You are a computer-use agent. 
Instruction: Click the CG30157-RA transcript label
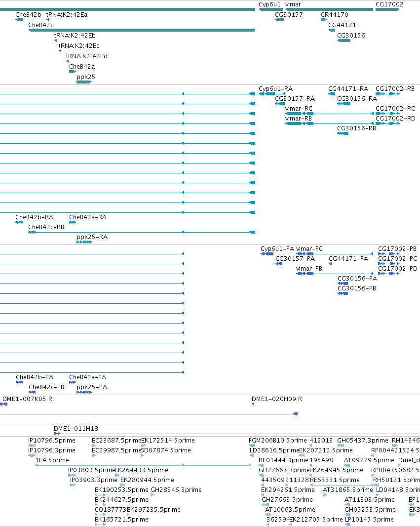(x=295, y=99)
